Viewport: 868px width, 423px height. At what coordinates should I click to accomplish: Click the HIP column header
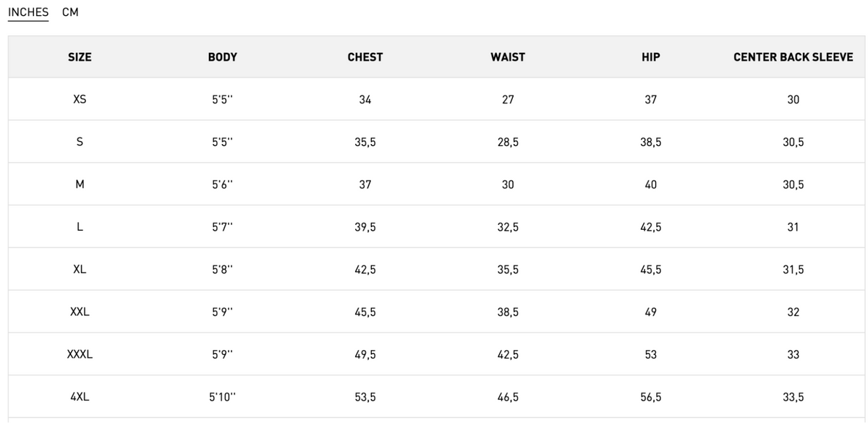(x=650, y=57)
